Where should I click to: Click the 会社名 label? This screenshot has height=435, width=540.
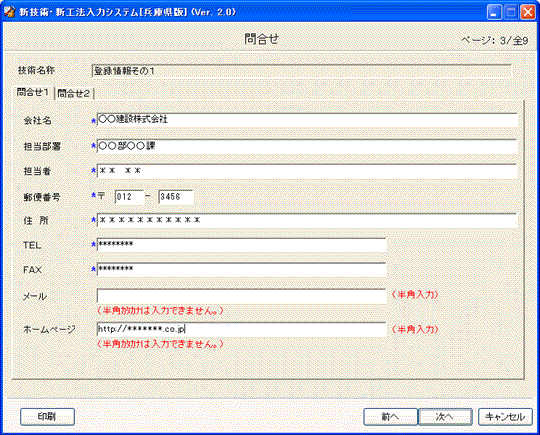(x=38, y=121)
